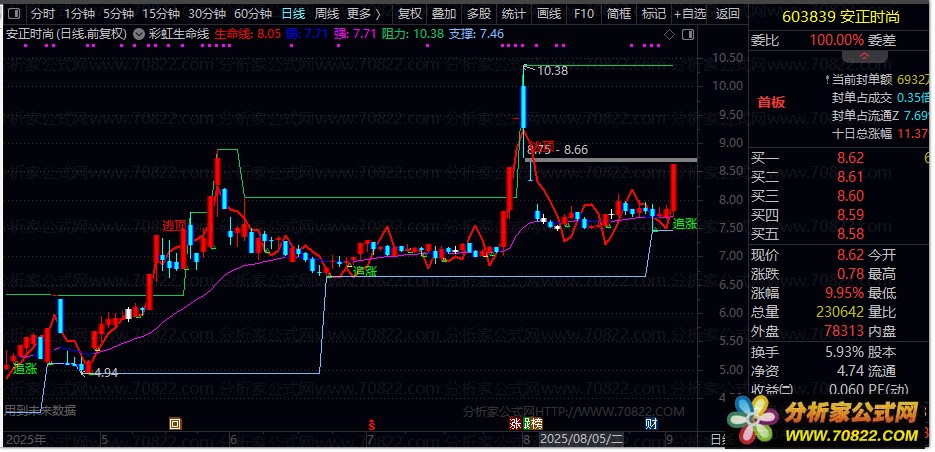Click the green 追涨 signal at right edge
935x452 pixels.
685,224
